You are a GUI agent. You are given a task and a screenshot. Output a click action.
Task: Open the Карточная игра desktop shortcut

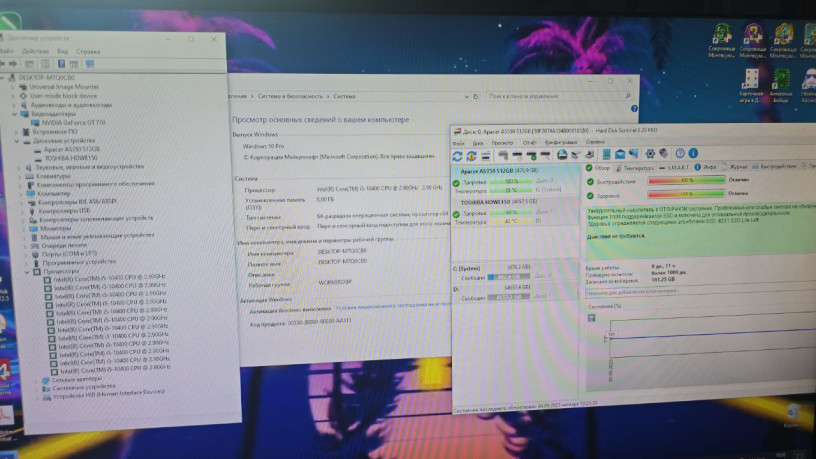coord(750,85)
